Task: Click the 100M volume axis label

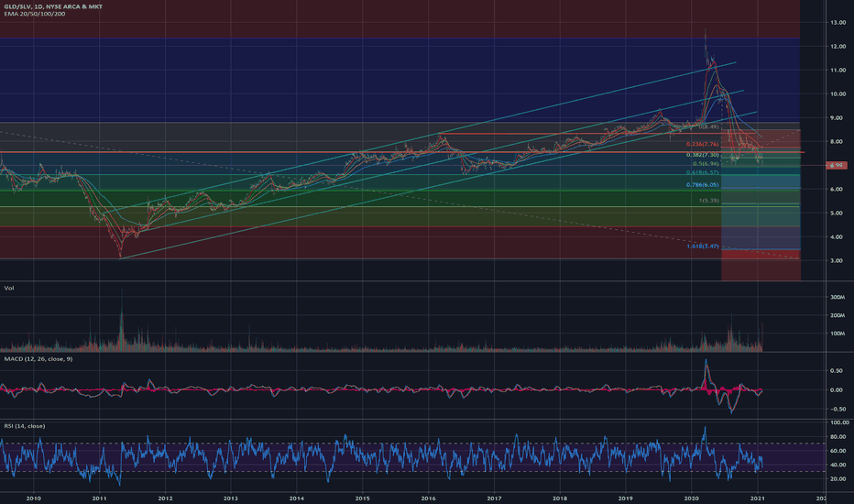Action: pos(838,334)
